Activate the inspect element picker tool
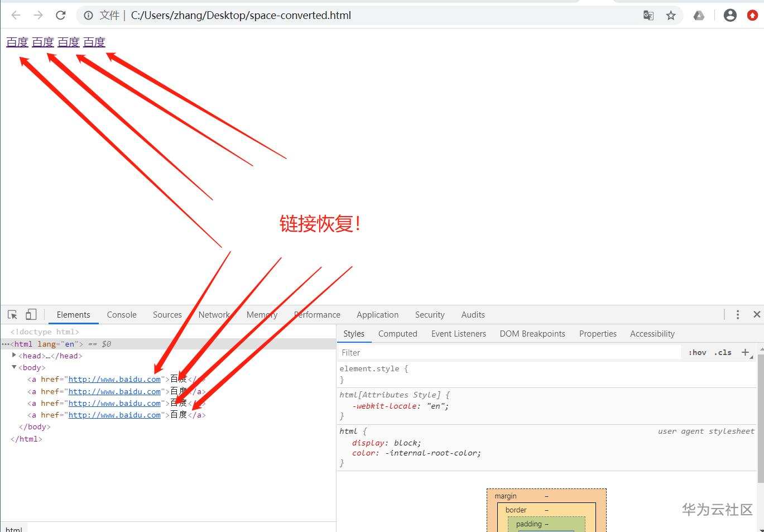Screen dimensions: 764x532 tap(13, 315)
